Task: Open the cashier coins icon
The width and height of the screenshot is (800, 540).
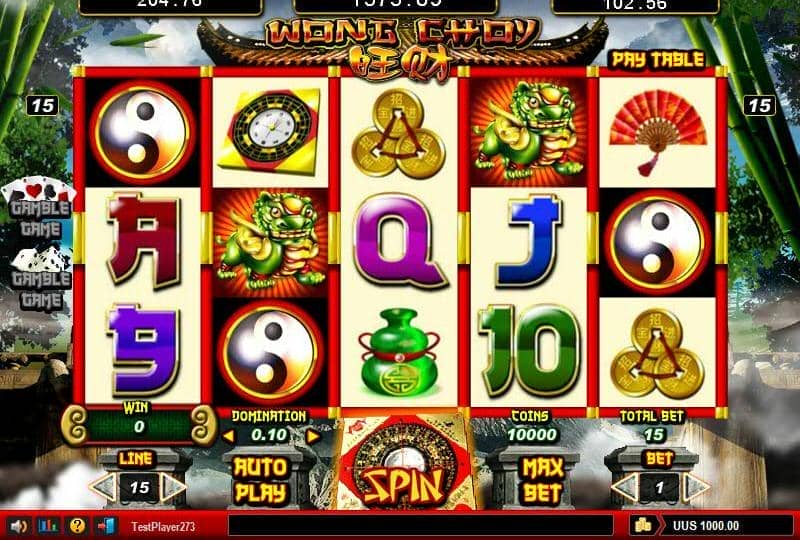Action: (x=643, y=525)
